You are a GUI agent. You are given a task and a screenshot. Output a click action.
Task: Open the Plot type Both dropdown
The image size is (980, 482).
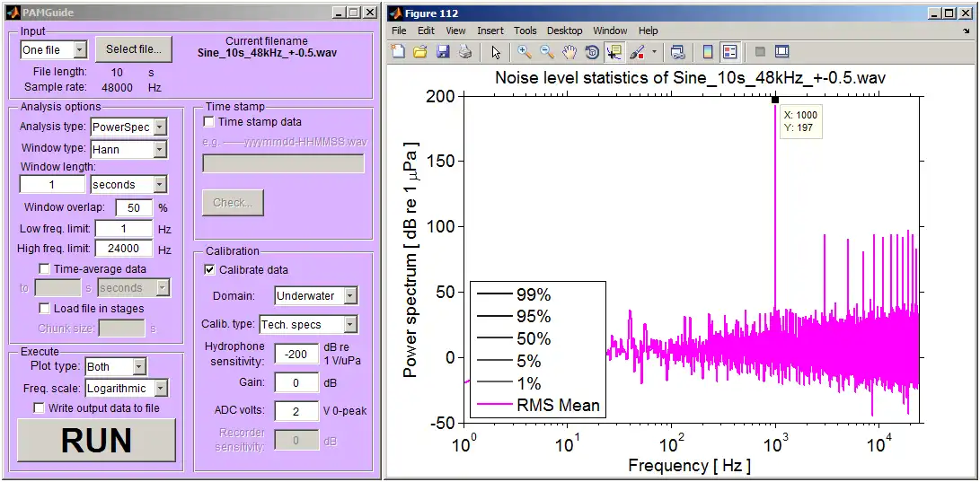tap(116, 366)
